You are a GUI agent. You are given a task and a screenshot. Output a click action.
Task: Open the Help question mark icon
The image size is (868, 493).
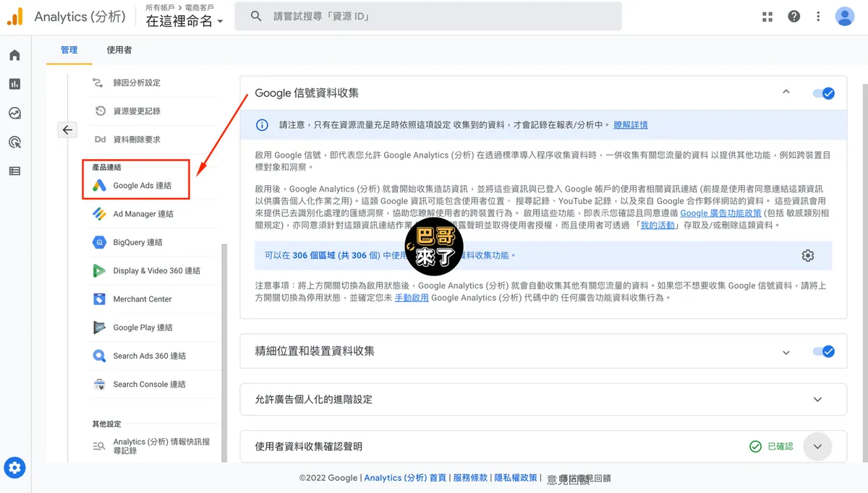(x=794, y=17)
